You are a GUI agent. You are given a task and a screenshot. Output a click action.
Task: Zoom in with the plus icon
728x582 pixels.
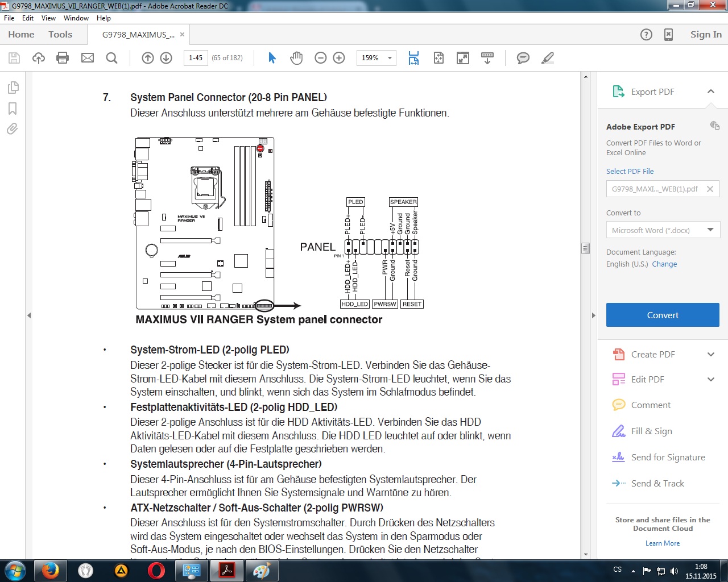pos(339,58)
